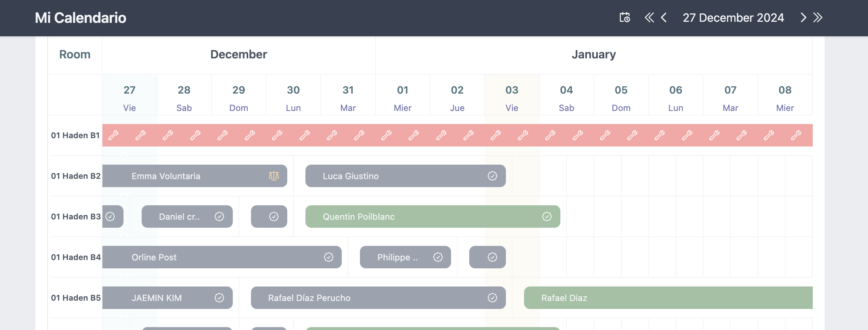This screenshot has width=868, height=330.
Task: Click the 01 Haden B1 maintenance bar
Action: click(x=457, y=135)
